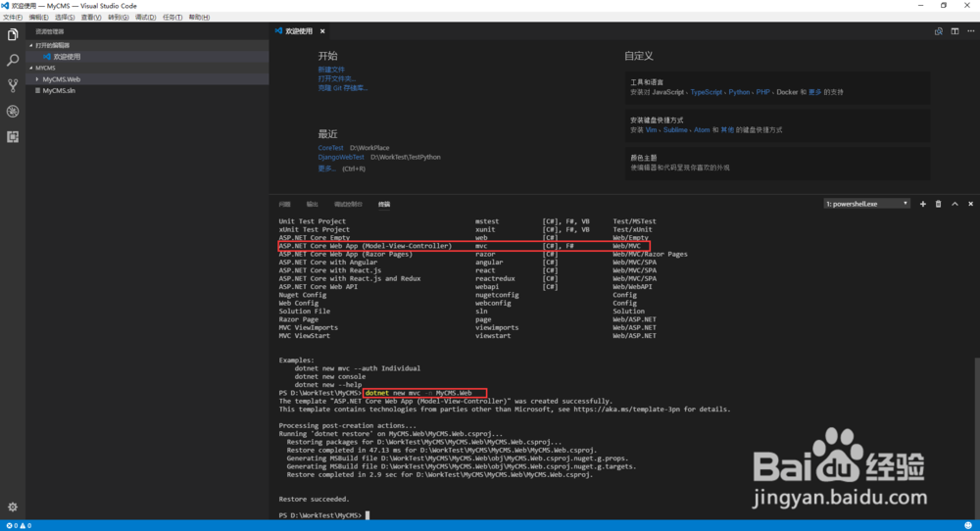Switch to the 问题 panel tab

pos(285,205)
